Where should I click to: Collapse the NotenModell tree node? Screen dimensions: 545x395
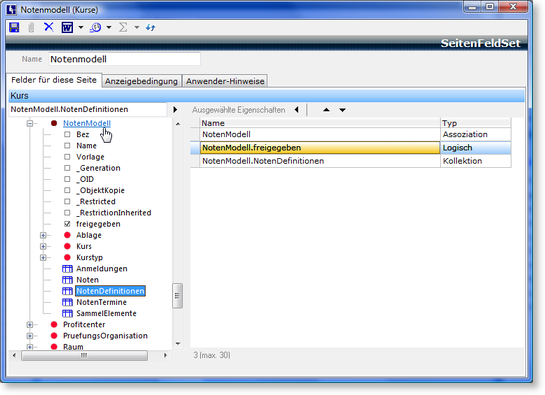coord(30,123)
